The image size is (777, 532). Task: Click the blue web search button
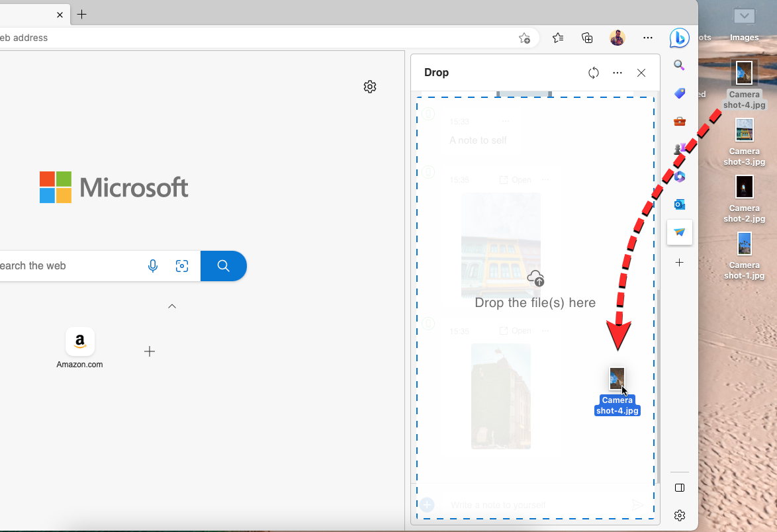224,266
